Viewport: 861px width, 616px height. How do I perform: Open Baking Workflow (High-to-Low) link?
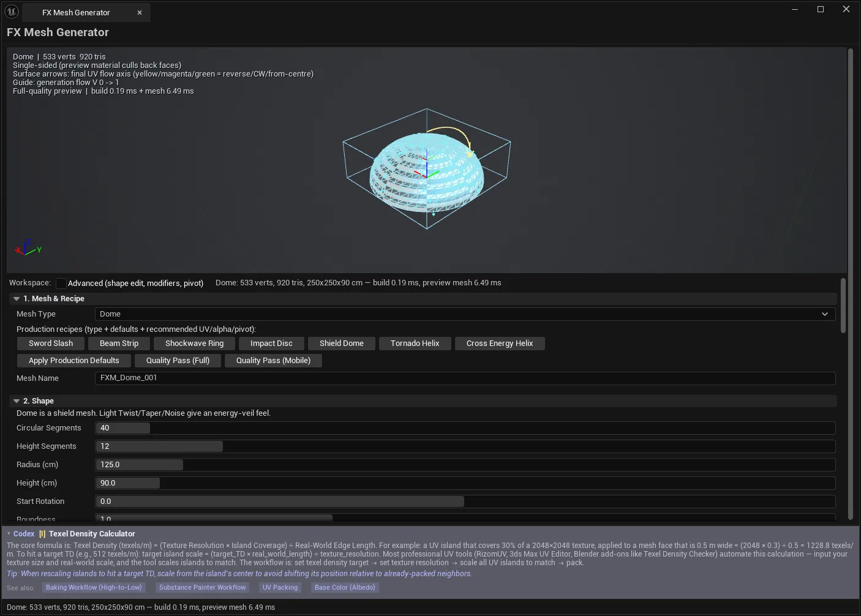94,587
